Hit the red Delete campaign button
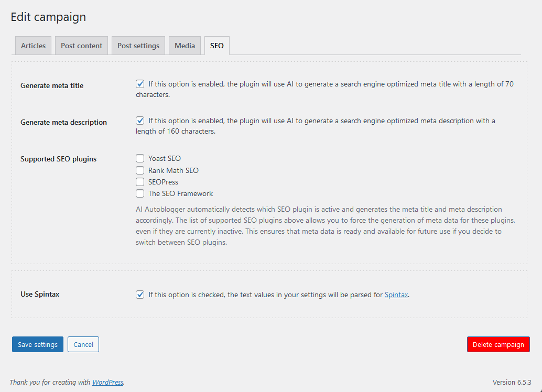542x392 pixels. 498,344
